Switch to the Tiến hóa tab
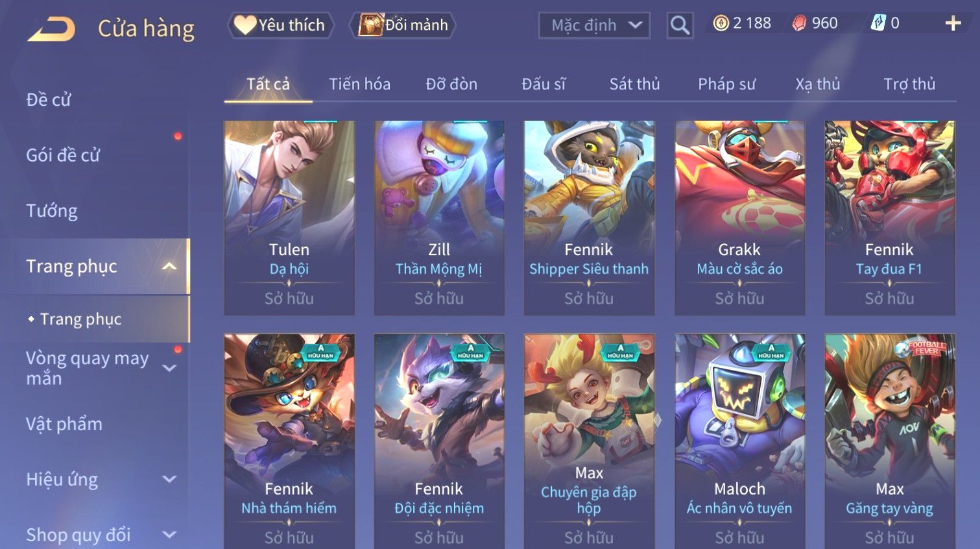Screen dimensions: 980x549 [359, 84]
